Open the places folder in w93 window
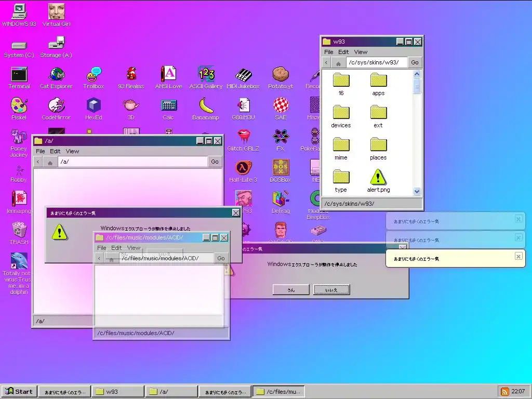Image resolution: width=532 pixels, height=399 pixels. [x=378, y=149]
